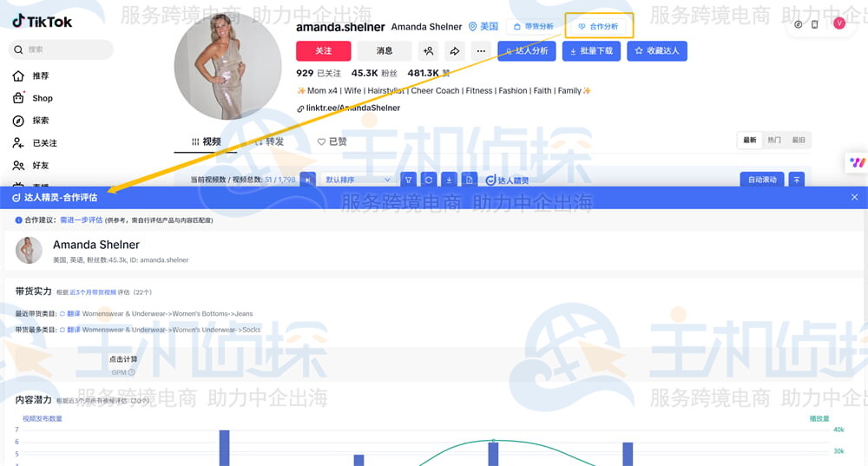The height and width of the screenshot is (466, 868).
Task: Click the 美国 location link
Action: [483, 27]
